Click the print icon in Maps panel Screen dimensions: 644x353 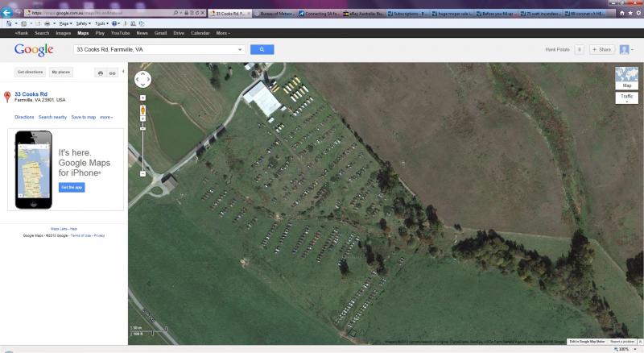(100, 73)
